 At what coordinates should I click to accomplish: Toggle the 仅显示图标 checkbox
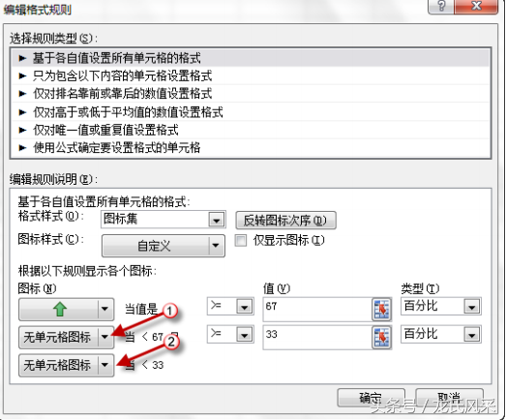click(x=241, y=241)
